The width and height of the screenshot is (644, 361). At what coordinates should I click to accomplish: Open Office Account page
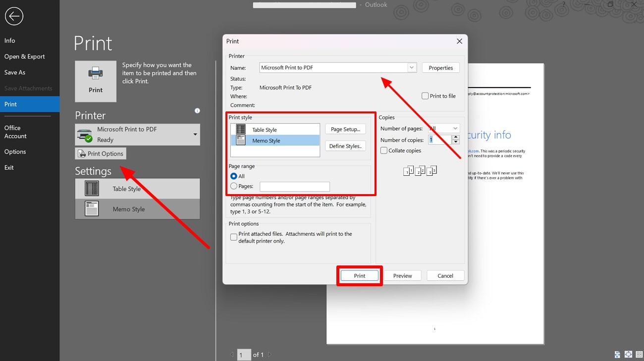point(30,132)
